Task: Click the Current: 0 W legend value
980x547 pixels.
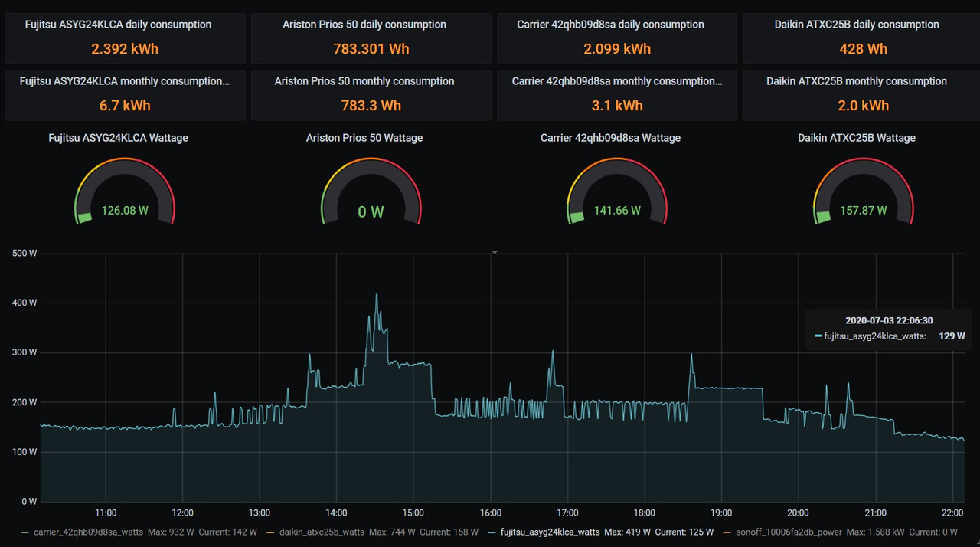Action: point(933,532)
